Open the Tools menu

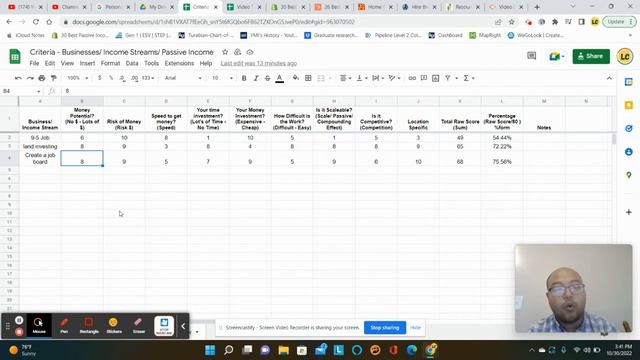(151, 63)
